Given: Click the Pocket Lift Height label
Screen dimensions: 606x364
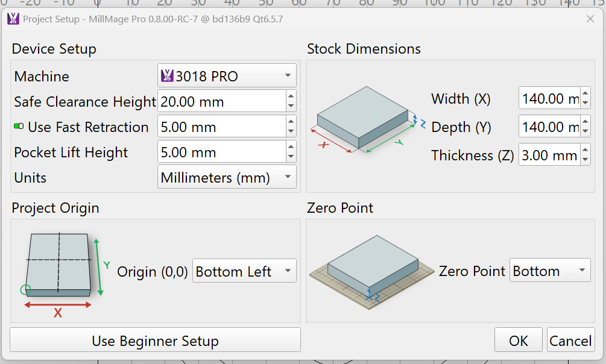Looking at the screenshot, I should point(71,152).
